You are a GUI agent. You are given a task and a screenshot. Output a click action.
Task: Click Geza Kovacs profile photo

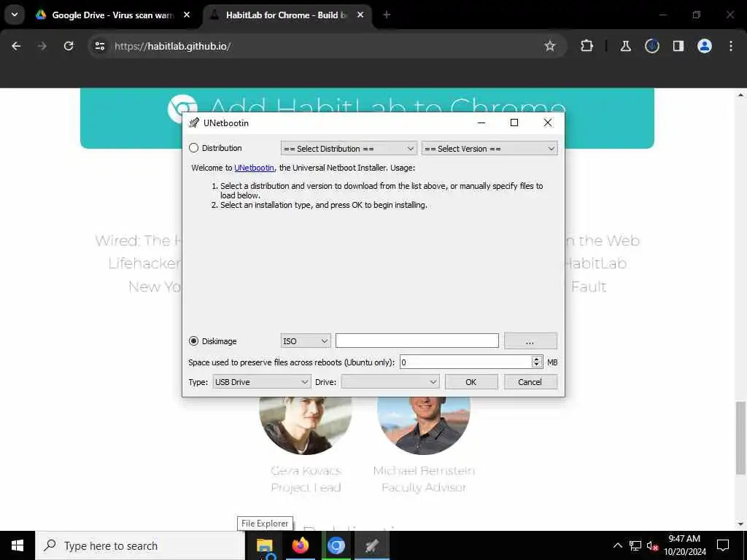pos(306,425)
